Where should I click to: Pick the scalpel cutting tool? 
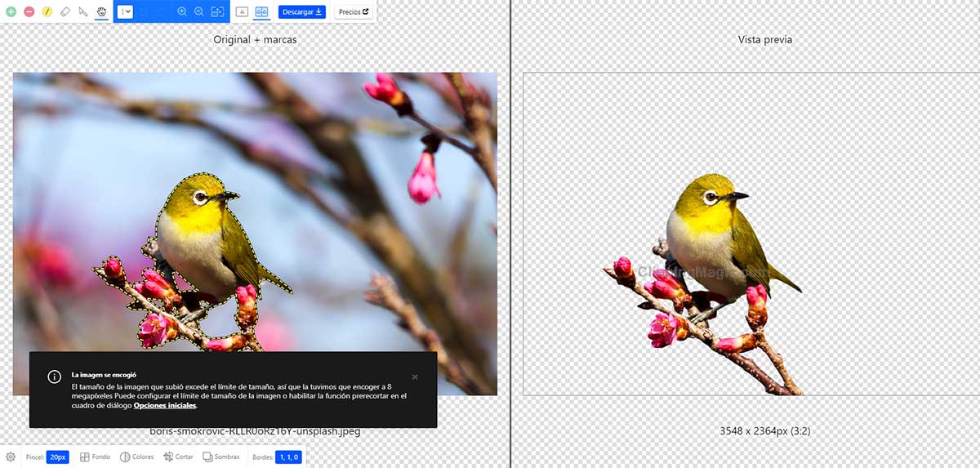point(83,12)
